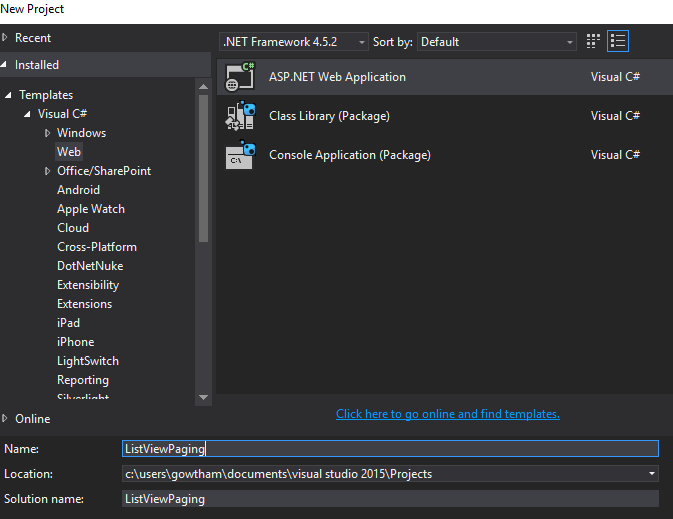Click the Class Library (Package) icon
This screenshot has width=673, height=519.
(240, 116)
